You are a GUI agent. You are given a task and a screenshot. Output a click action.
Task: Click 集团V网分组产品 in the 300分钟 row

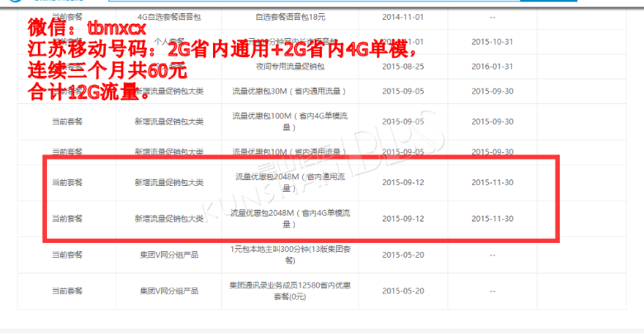click(x=168, y=255)
